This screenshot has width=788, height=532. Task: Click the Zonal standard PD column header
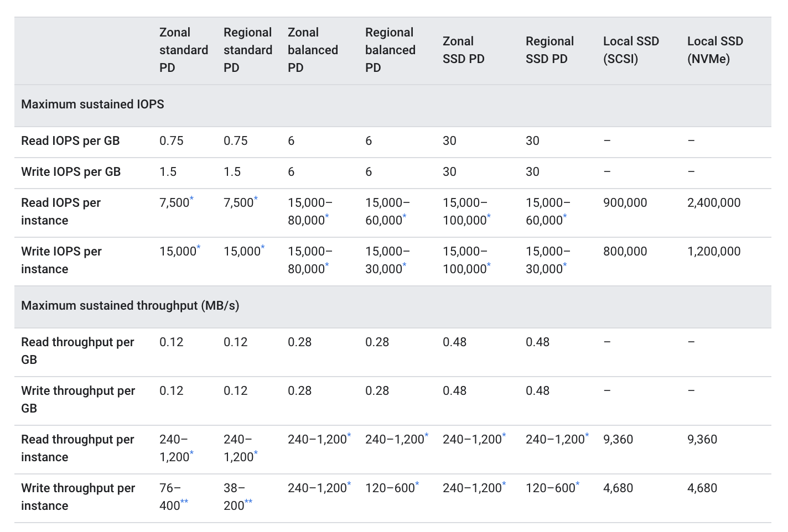184,50
